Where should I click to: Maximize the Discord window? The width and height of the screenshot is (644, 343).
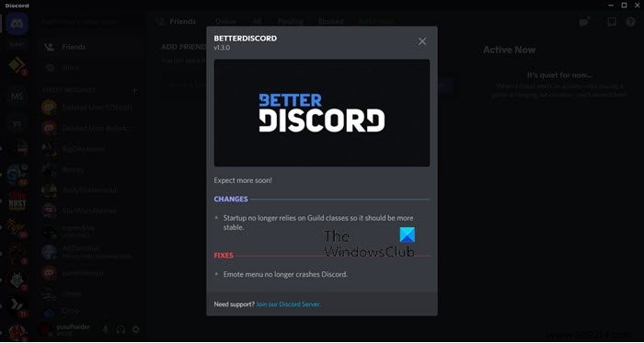624,6
